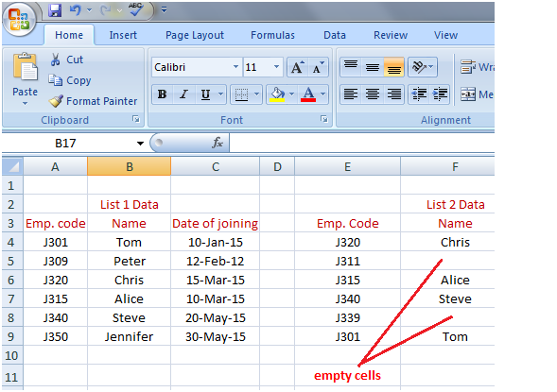The height and width of the screenshot is (392, 557).
Task: Toggle Italic formatting
Action: [183, 94]
